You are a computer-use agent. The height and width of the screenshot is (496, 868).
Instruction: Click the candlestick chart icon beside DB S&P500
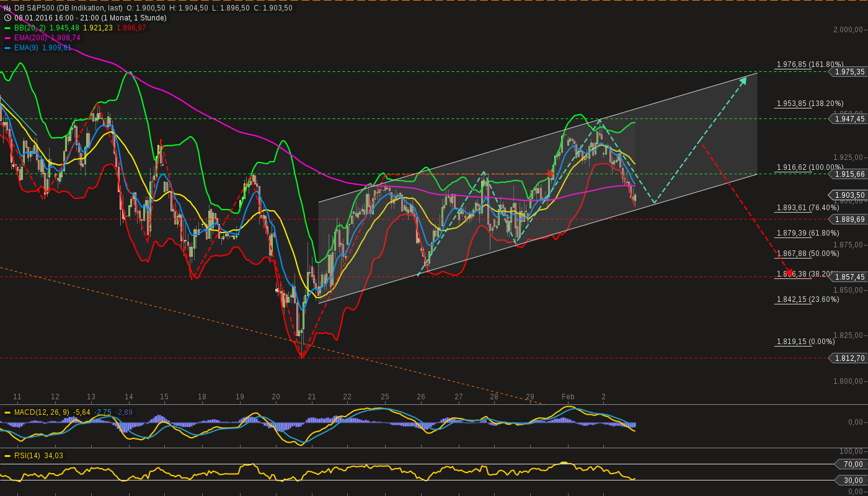(x=7, y=7)
